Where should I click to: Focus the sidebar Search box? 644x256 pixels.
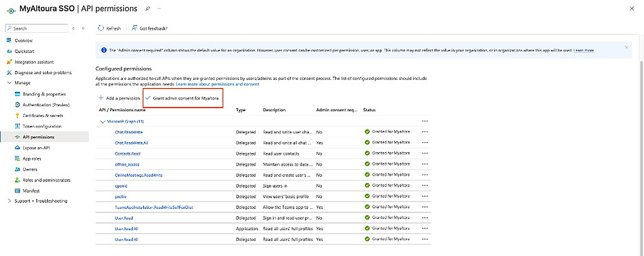37,28
